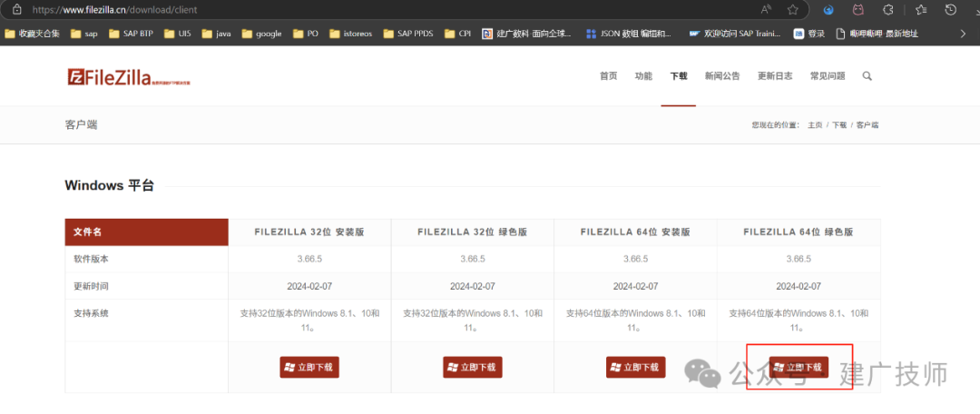Click the 下载 breadcrumb link
This screenshot has width=980, height=414.
click(x=839, y=125)
